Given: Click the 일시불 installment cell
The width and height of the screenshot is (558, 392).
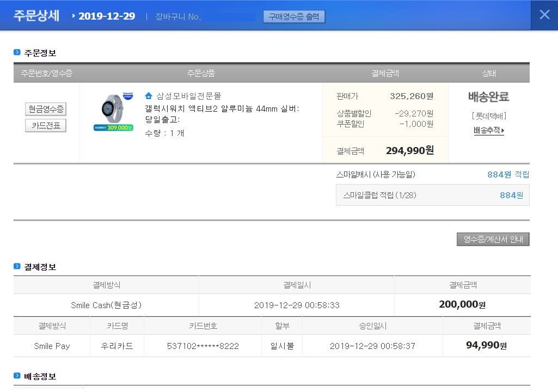Looking at the screenshot, I should pos(282,346).
